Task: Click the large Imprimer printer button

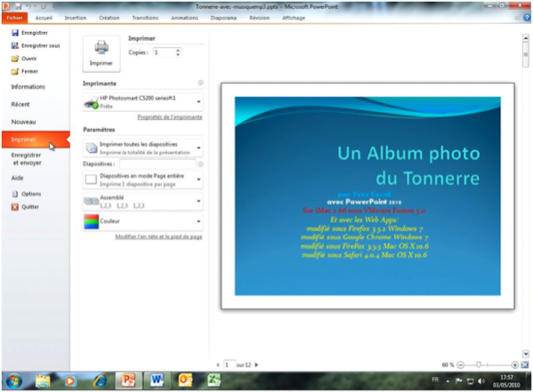Action: click(101, 53)
